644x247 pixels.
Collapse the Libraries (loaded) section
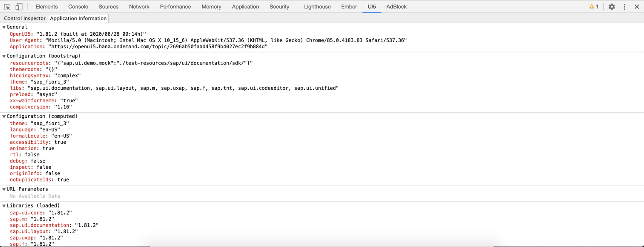[x=4, y=205]
